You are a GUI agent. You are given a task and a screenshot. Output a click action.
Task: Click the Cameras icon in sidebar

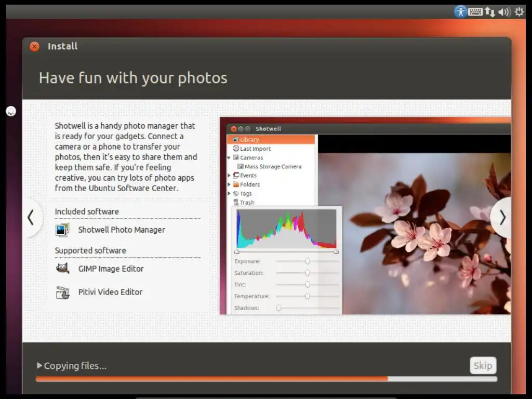(236, 157)
